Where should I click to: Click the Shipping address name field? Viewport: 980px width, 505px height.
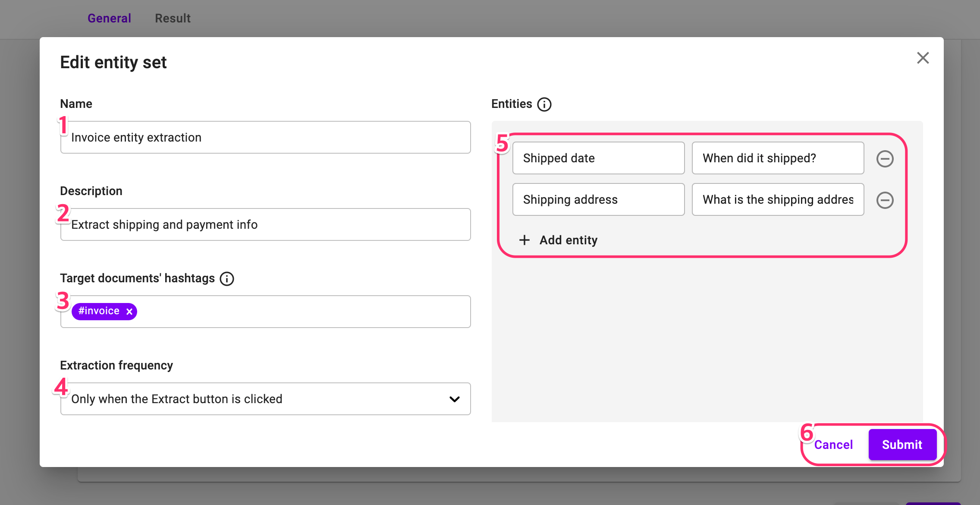(598, 199)
